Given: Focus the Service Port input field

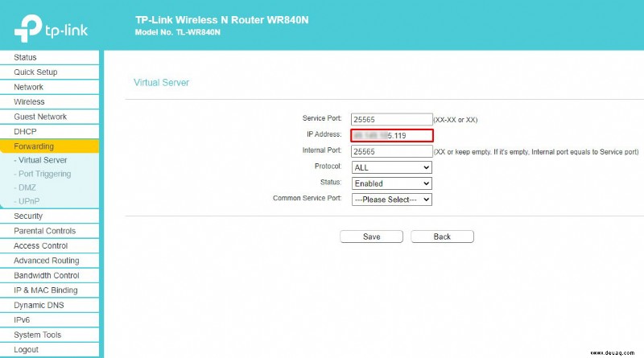Looking at the screenshot, I should coord(391,120).
